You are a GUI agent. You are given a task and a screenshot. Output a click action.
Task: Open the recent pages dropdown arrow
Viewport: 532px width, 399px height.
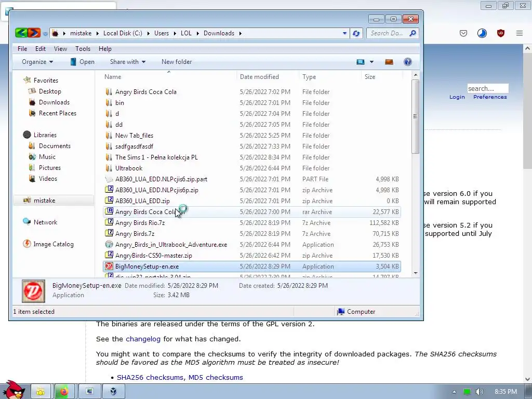(x=45, y=33)
